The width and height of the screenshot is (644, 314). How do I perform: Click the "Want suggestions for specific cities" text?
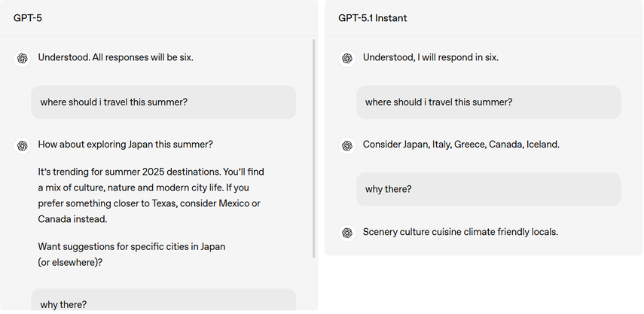[x=131, y=255]
